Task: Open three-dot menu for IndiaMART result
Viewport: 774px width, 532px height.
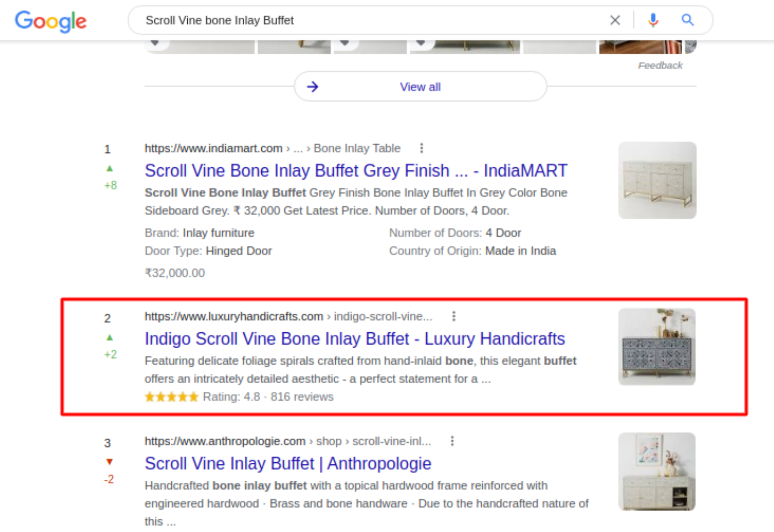Action: click(x=422, y=148)
